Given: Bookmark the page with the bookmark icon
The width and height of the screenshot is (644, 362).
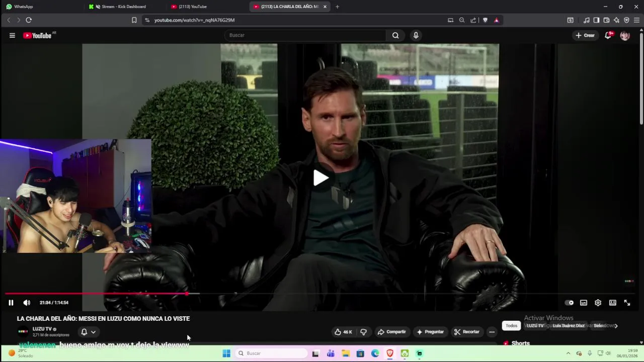Looking at the screenshot, I should [x=134, y=20].
